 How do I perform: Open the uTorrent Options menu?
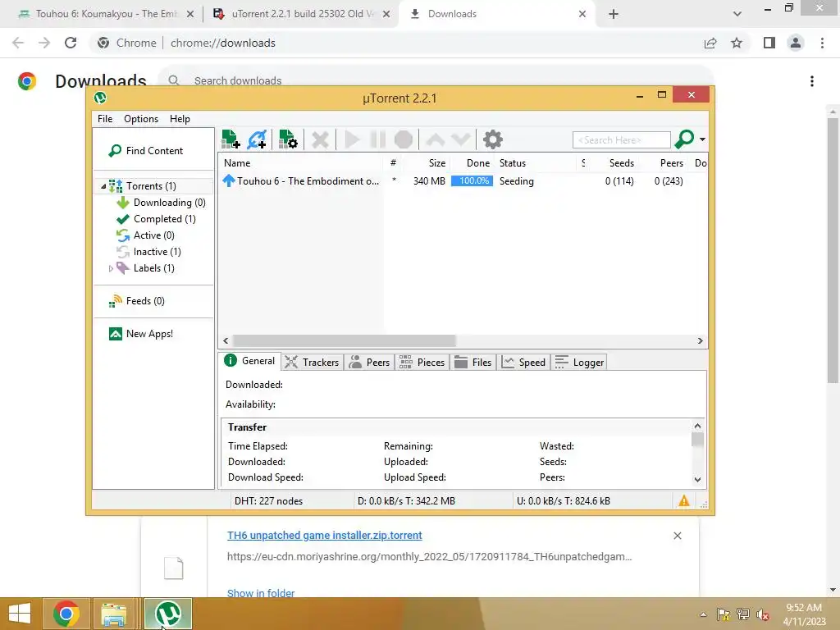point(141,119)
